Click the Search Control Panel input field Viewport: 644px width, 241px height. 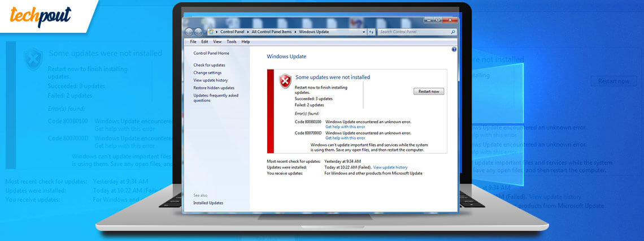[417, 32]
